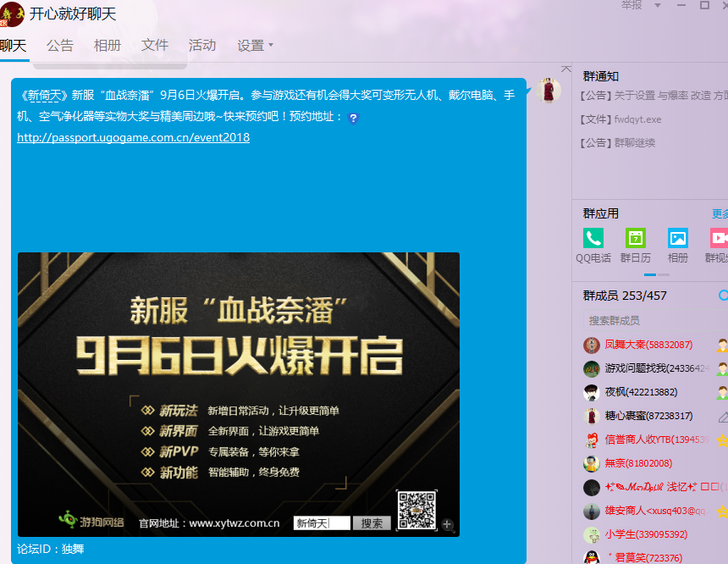Image resolution: width=728 pixels, height=564 pixels.
Task: Click the 举报 report button
Action: point(631,5)
